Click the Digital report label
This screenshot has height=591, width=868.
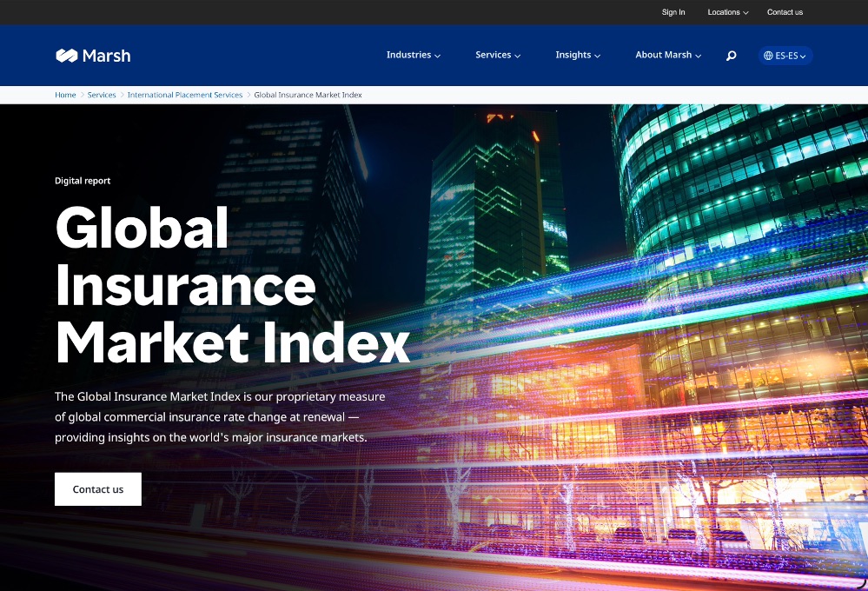(83, 181)
